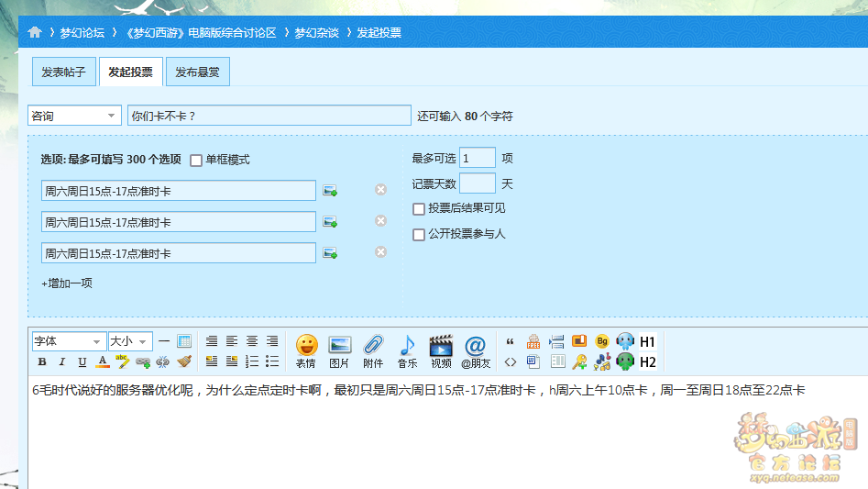Viewport: 868px width, 489px height.
Task: Click the 记票天数 days field
Action: [x=478, y=183]
